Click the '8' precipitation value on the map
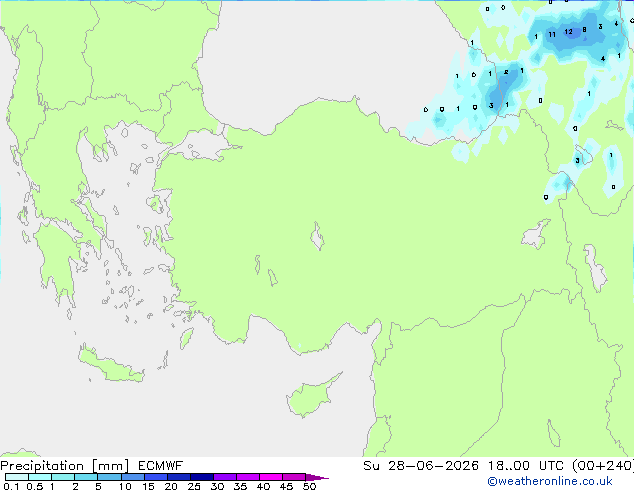The height and width of the screenshot is (490, 634). 584,30
